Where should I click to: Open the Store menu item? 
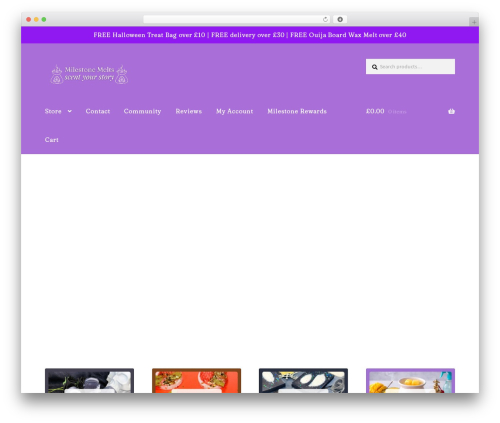point(53,111)
